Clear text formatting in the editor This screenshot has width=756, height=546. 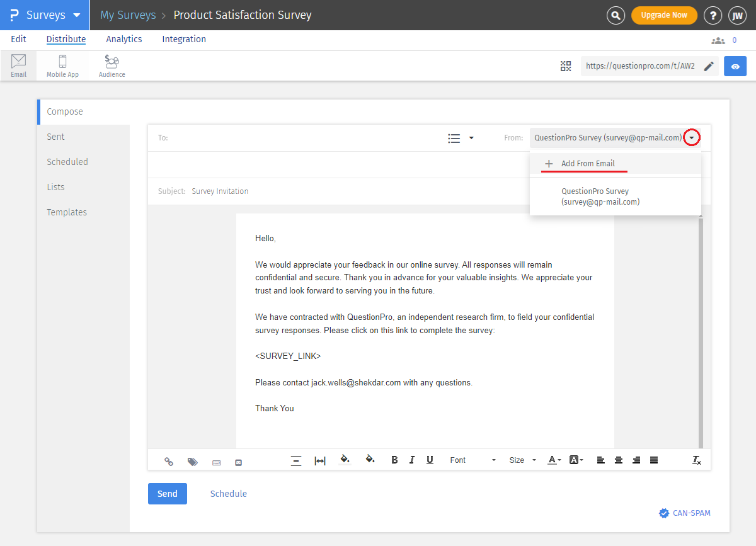696,460
